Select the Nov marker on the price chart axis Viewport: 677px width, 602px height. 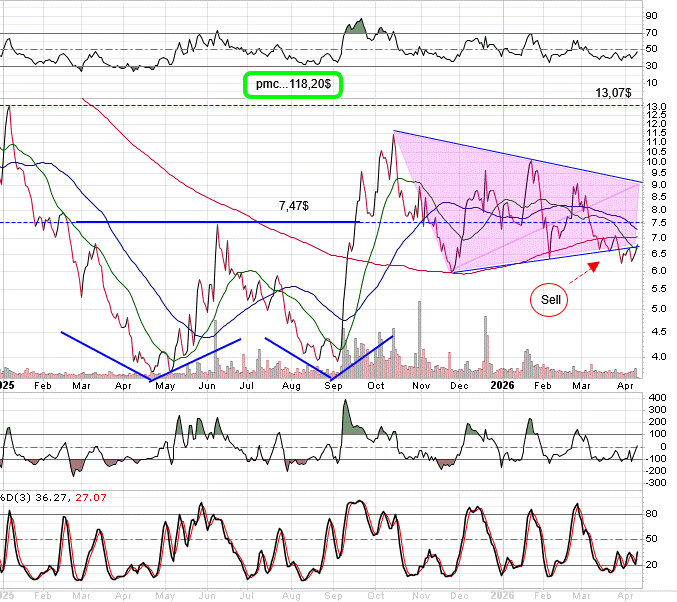pos(420,384)
